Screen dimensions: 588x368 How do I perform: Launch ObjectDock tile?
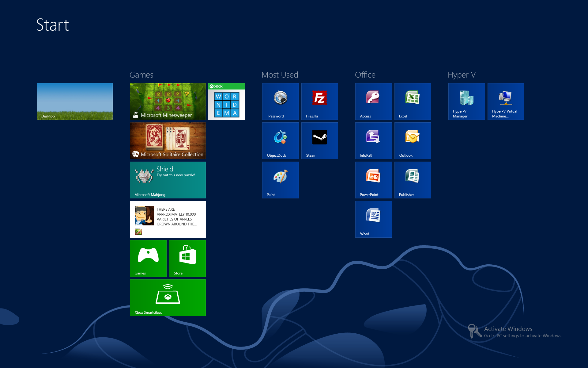coord(281,141)
